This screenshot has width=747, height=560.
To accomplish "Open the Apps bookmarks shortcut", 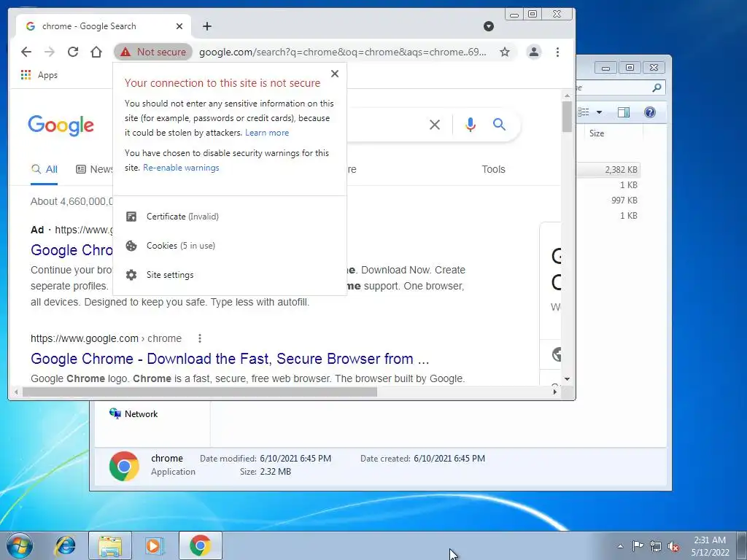I will click(39, 75).
